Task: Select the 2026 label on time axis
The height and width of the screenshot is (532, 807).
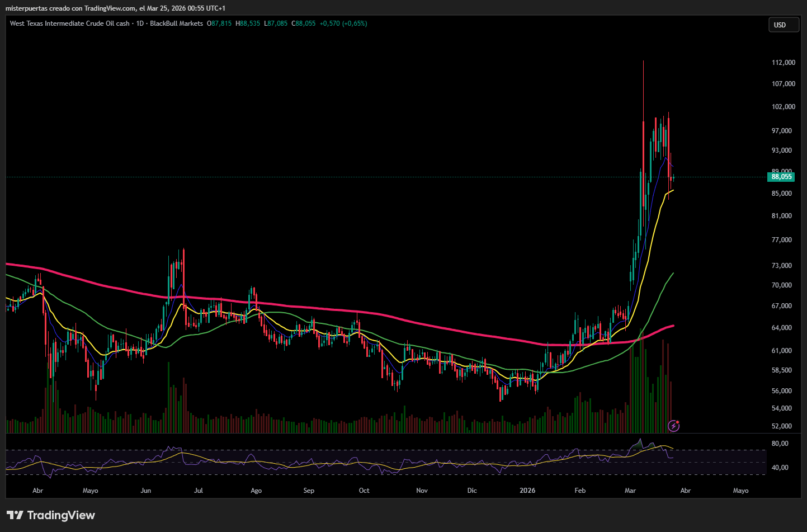Action: [x=527, y=491]
